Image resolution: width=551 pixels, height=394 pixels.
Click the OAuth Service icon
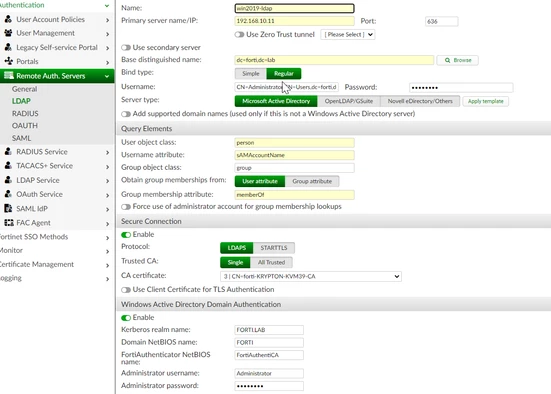pyautogui.click(x=8, y=194)
